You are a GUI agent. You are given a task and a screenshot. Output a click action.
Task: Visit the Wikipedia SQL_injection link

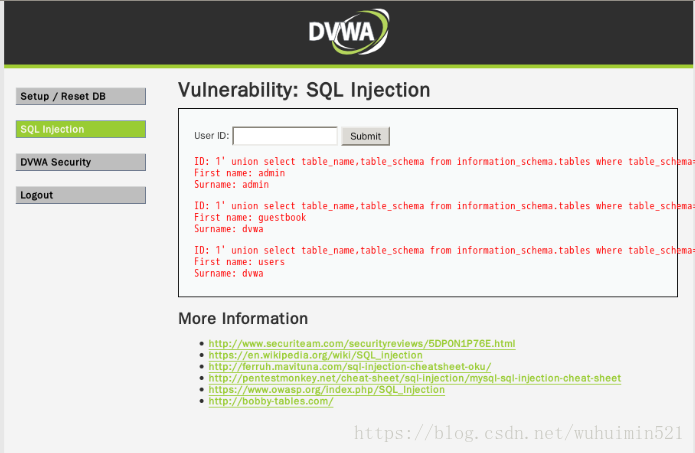tap(315, 355)
